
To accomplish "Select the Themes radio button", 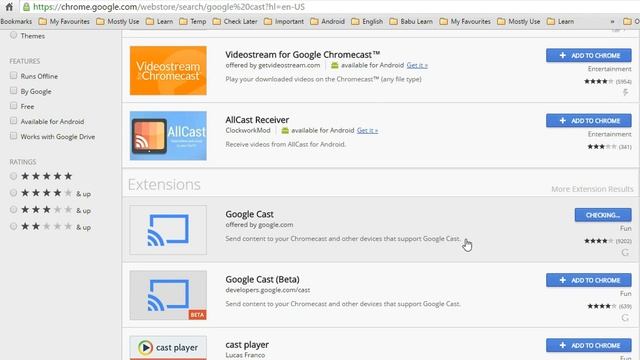I will pyautogui.click(x=13, y=35).
